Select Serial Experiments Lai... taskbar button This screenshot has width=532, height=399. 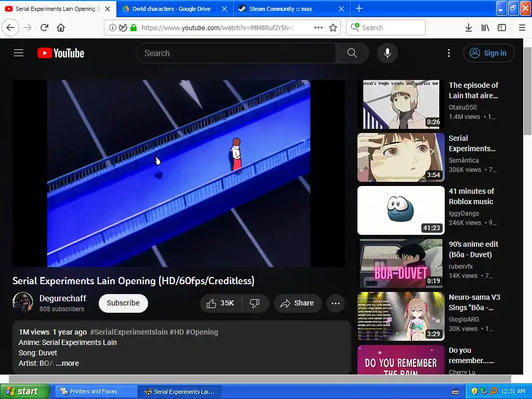[180, 391]
